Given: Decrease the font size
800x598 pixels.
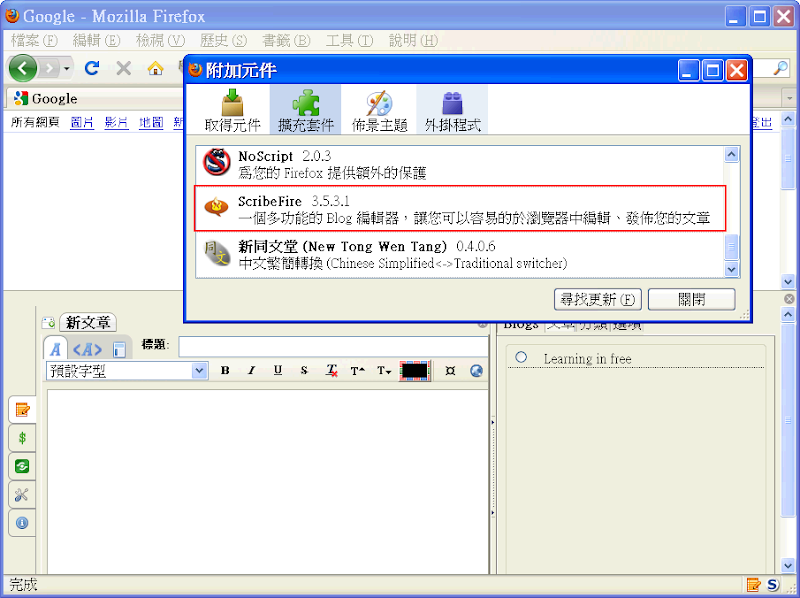Looking at the screenshot, I should click(384, 371).
